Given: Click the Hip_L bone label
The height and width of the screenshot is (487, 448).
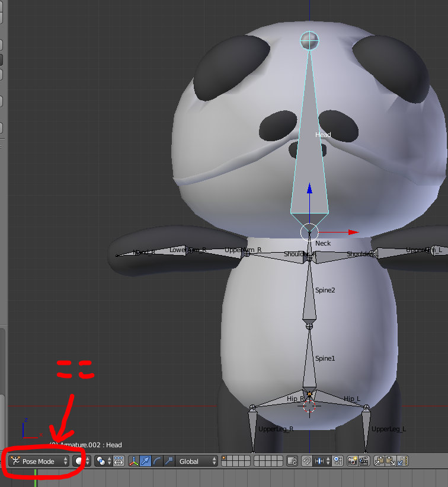Looking at the screenshot, I should (x=352, y=399).
